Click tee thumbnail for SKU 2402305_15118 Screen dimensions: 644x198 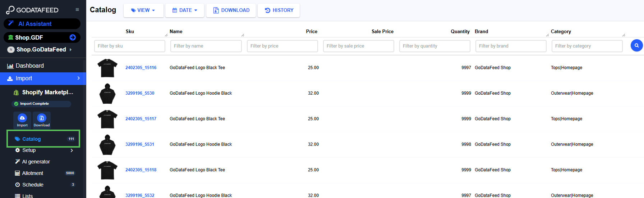107,170
